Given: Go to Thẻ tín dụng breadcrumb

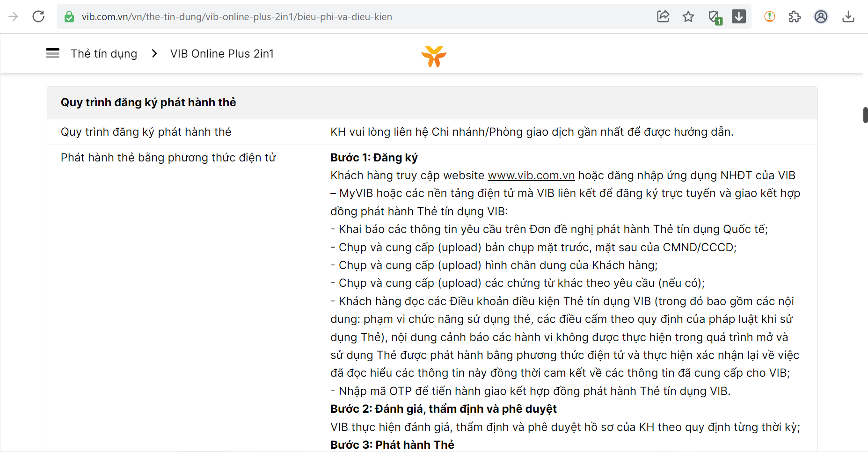Looking at the screenshot, I should [104, 54].
